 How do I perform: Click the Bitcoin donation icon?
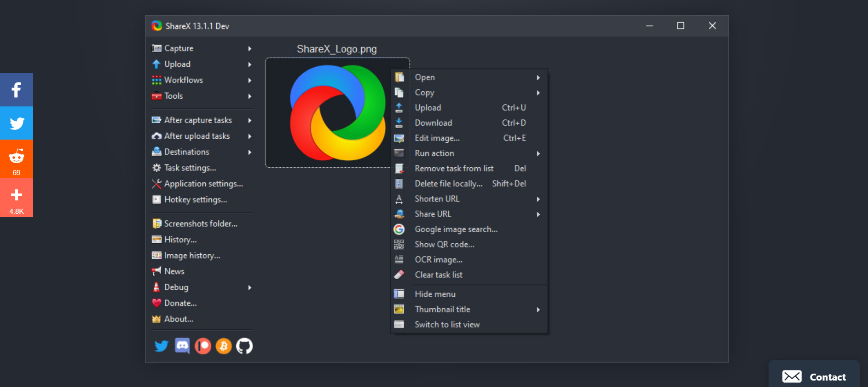[x=224, y=346]
